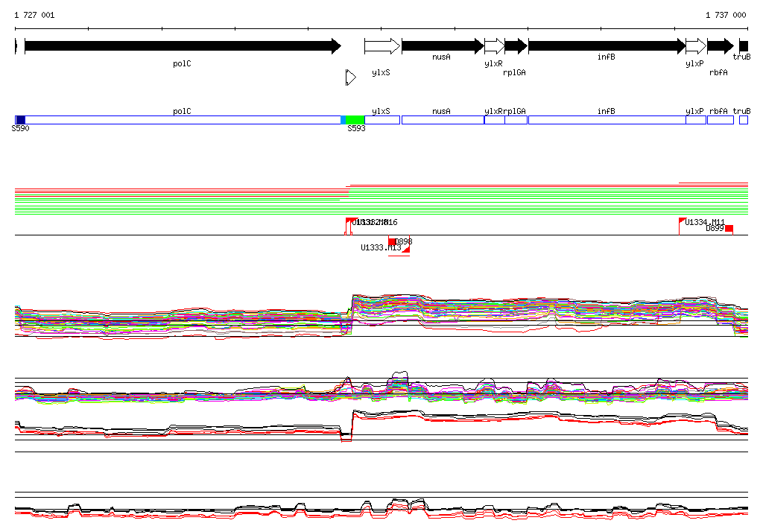763x532 pixels.
Task: Click nusA label under the black gene arrow
Action: (x=441, y=57)
